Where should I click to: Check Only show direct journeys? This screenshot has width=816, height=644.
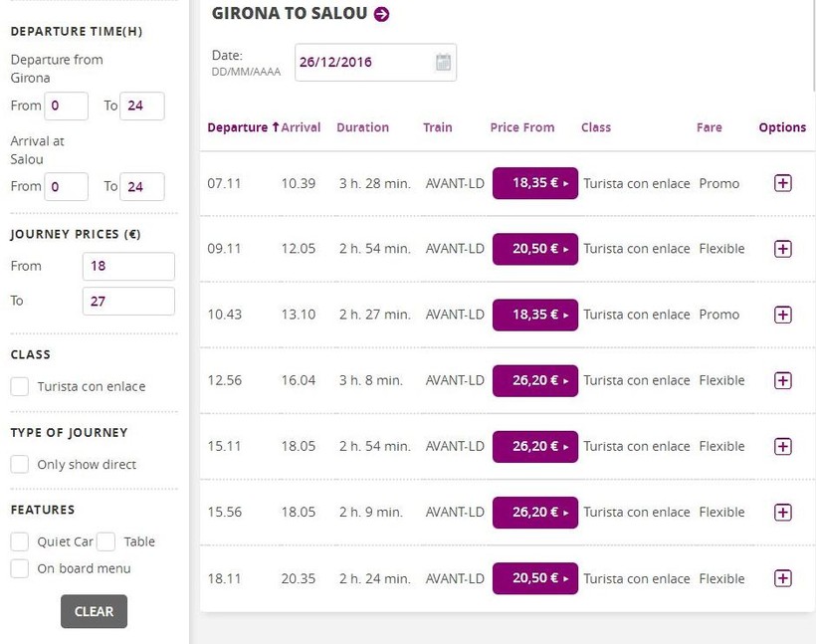[x=20, y=464]
